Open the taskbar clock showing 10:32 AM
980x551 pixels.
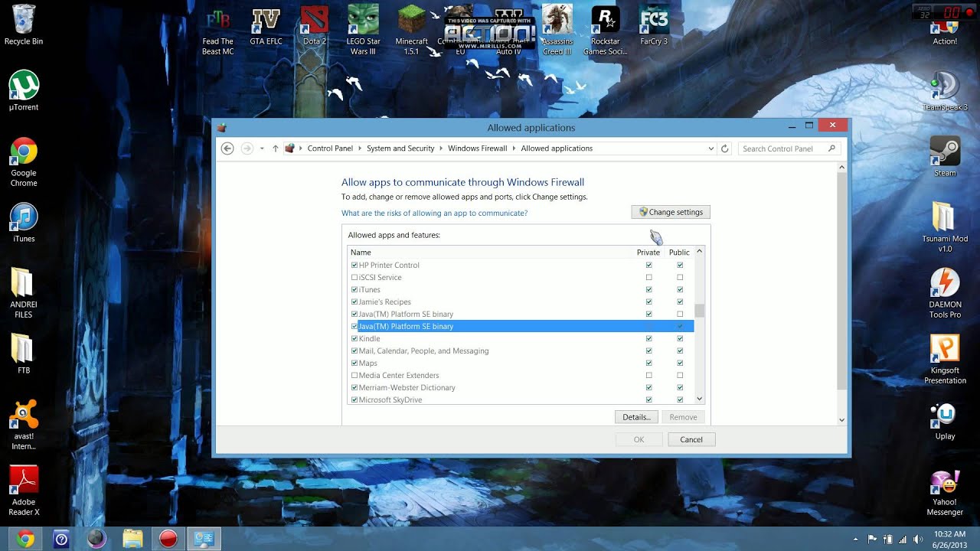pos(949,539)
